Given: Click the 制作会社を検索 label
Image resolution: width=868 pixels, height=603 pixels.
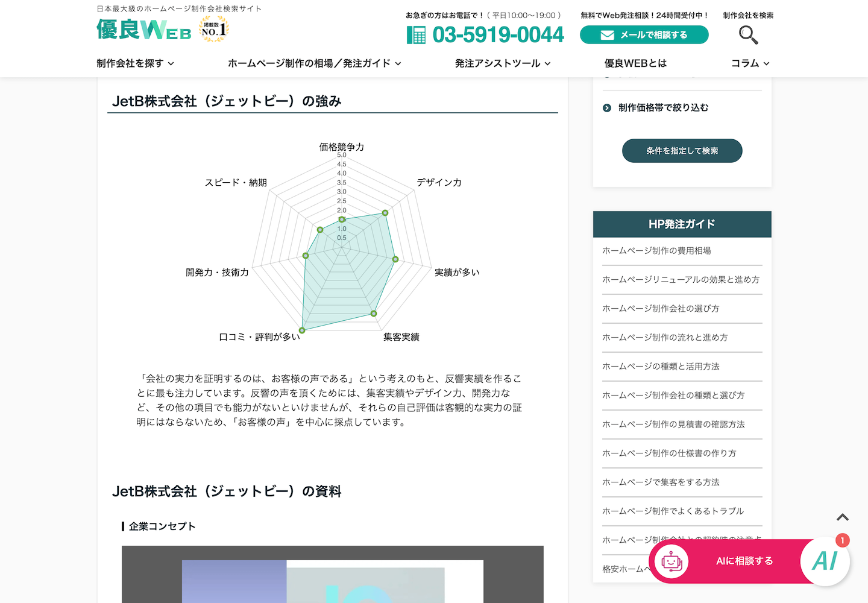Looking at the screenshot, I should coord(748,16).
